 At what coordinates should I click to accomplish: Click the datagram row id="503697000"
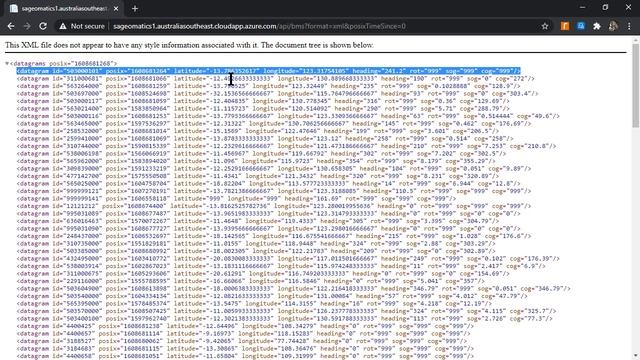coord(278,93)
